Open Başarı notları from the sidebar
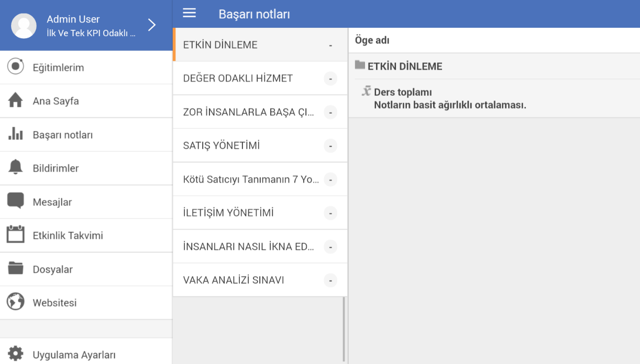Screen dimensions: 640x364 (x=86, y=135)
